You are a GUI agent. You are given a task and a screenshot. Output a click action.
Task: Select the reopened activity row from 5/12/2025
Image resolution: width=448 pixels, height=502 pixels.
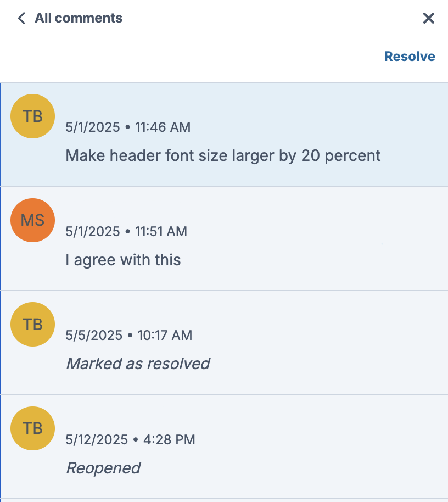pyautogui.click(x=224, y=447)
